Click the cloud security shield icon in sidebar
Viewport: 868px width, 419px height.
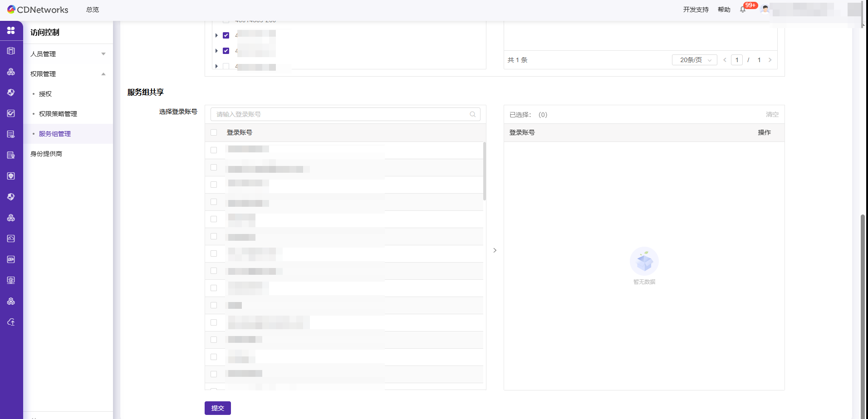[11, 93]
